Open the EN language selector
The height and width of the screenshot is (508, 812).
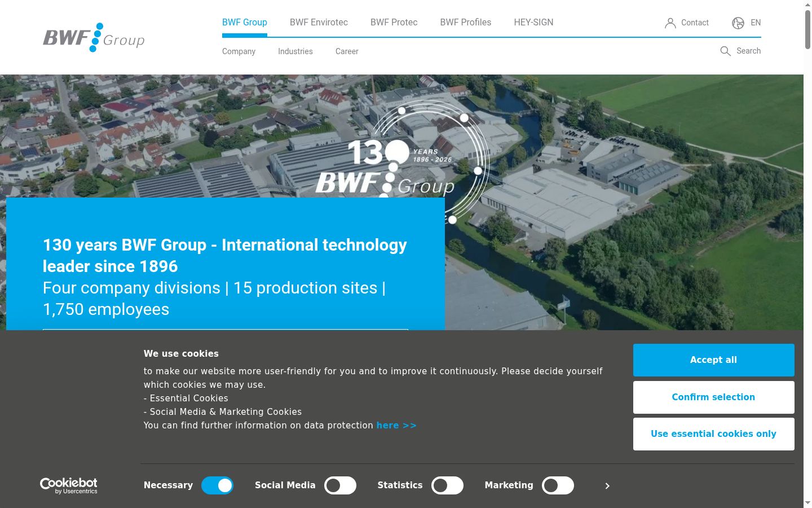coord(756,23)
